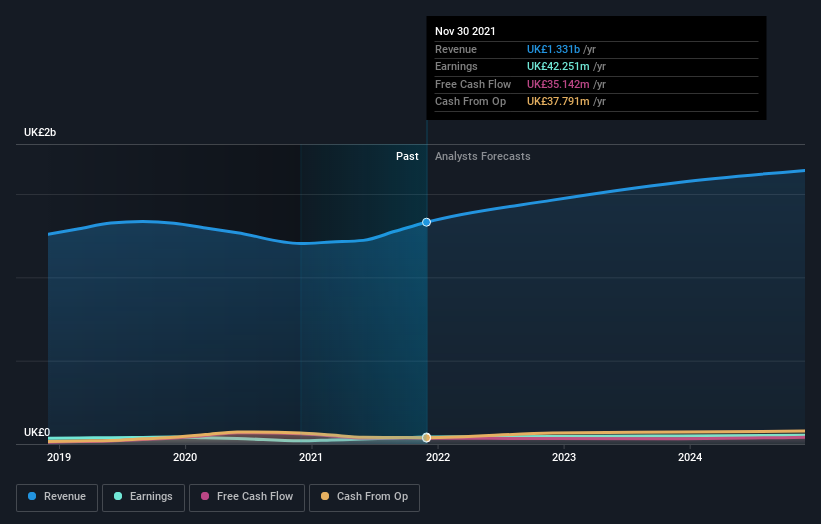Click the UK£0 axis label
821x524 pixels.
pyautogui.click(x=37, y=432)
